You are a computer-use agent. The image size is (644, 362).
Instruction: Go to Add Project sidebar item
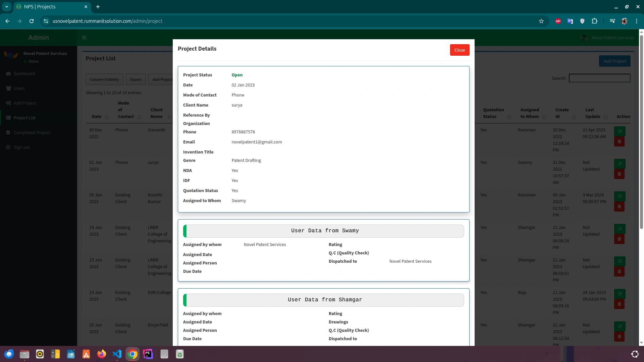(x=25, y=103)
